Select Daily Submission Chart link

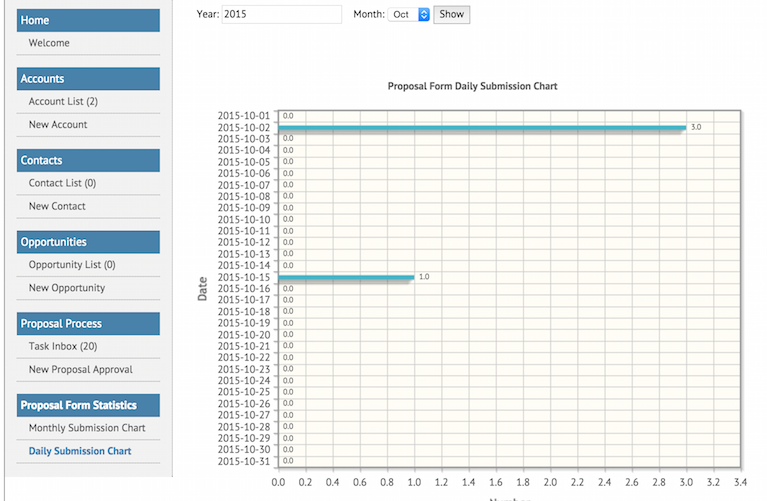coord(80,451)
